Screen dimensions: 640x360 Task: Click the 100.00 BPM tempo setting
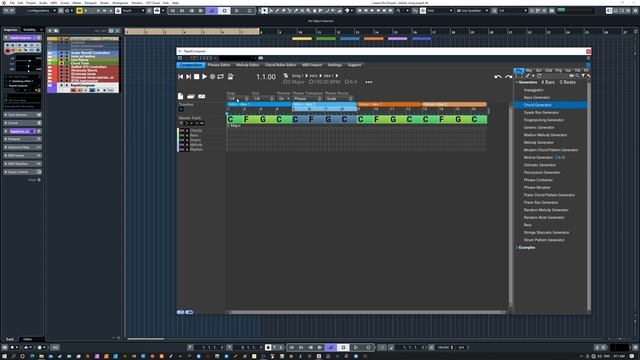pyautogui.click(x=324, y=82)
